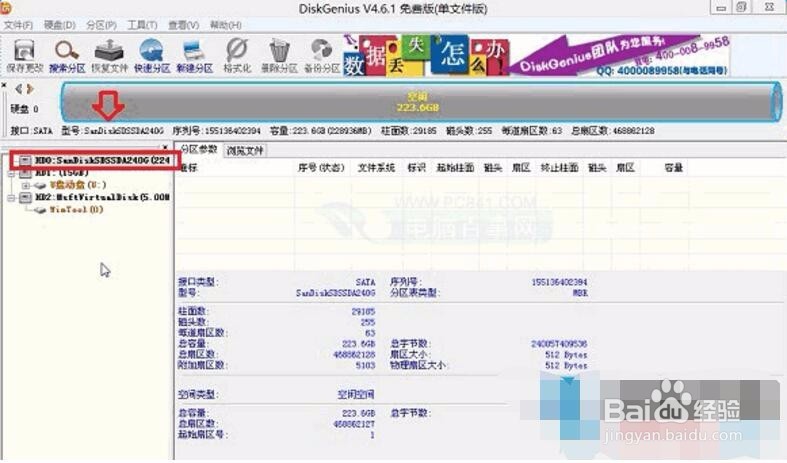Click the 删除分区 trash can toolbar icon
This screenshot has width=787, height=463.
(x=279, y=51)
